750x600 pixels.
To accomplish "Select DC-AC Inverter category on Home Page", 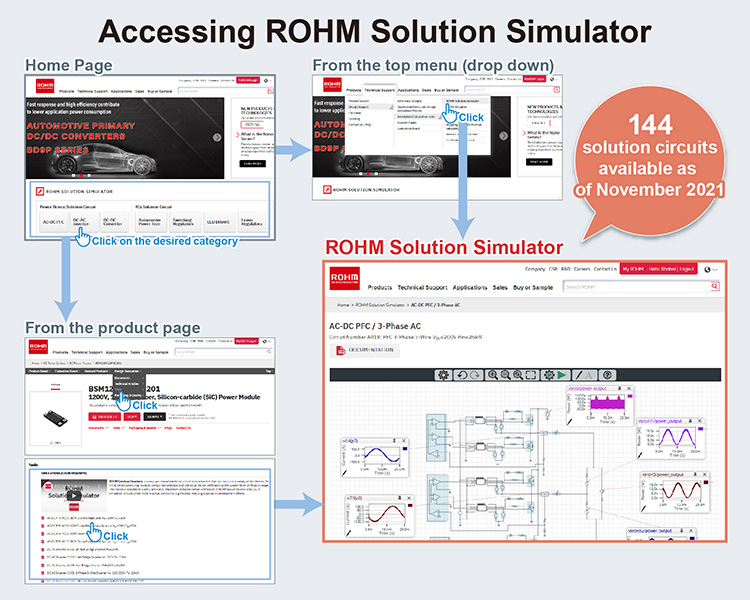I will click(x=83, y=222).
